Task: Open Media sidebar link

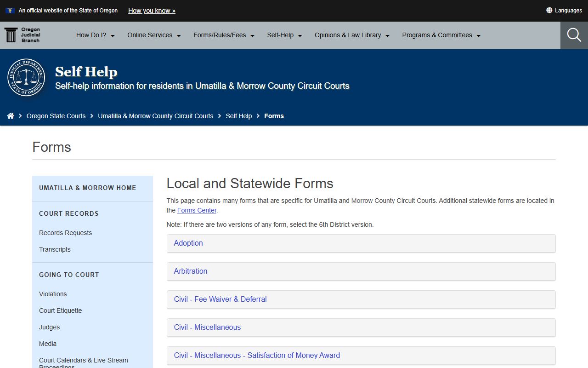Action: pyautogui.click(x=48, y=344)
